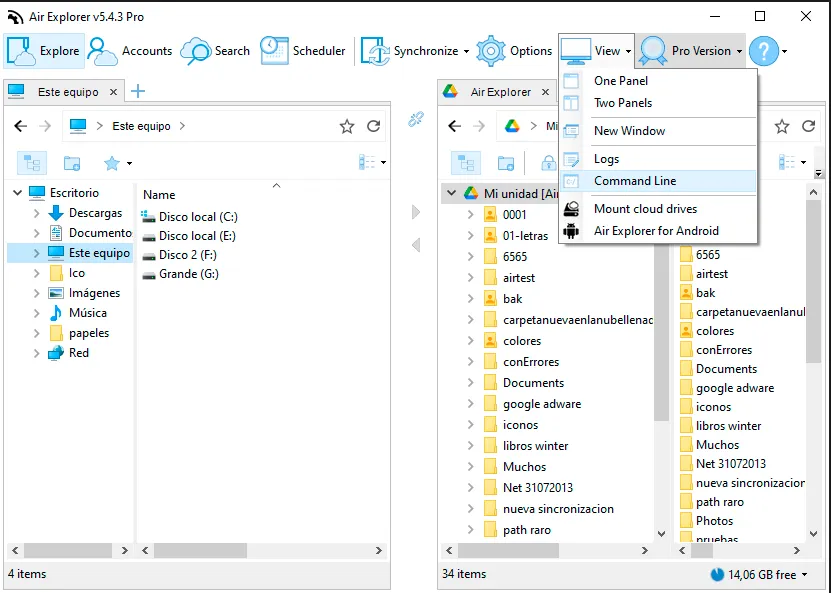Click the blue help question mark icon

click(x=764, y=51)
